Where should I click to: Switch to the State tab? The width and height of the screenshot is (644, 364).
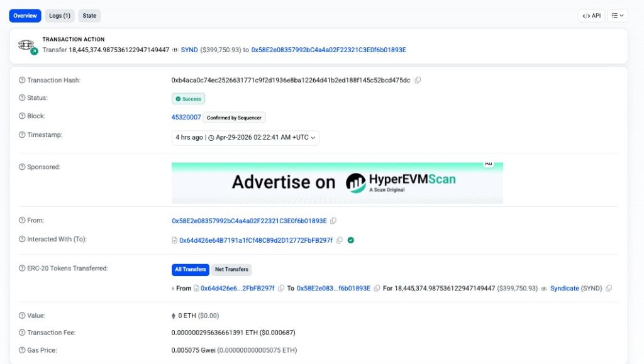pos(89,15)
